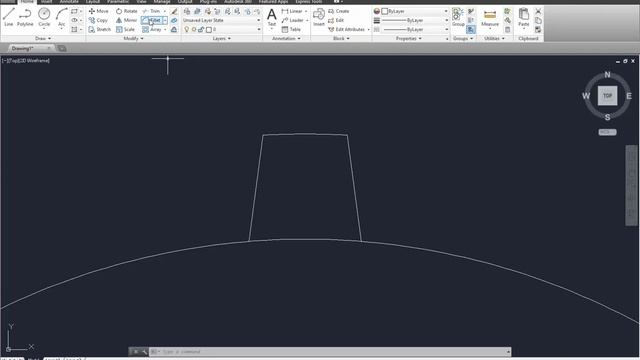
Task: Toggle the current layer on/off light bulb
Action: click(187, 29)
